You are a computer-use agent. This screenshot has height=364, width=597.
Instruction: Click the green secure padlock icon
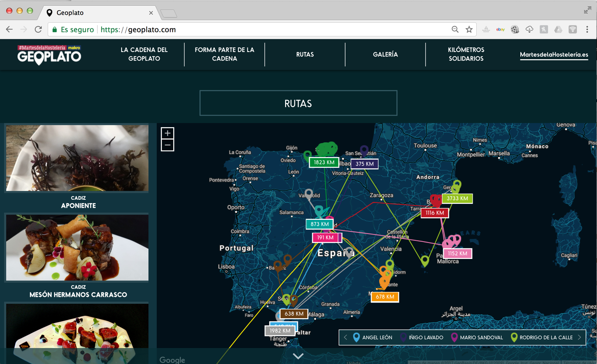point(55,30)
